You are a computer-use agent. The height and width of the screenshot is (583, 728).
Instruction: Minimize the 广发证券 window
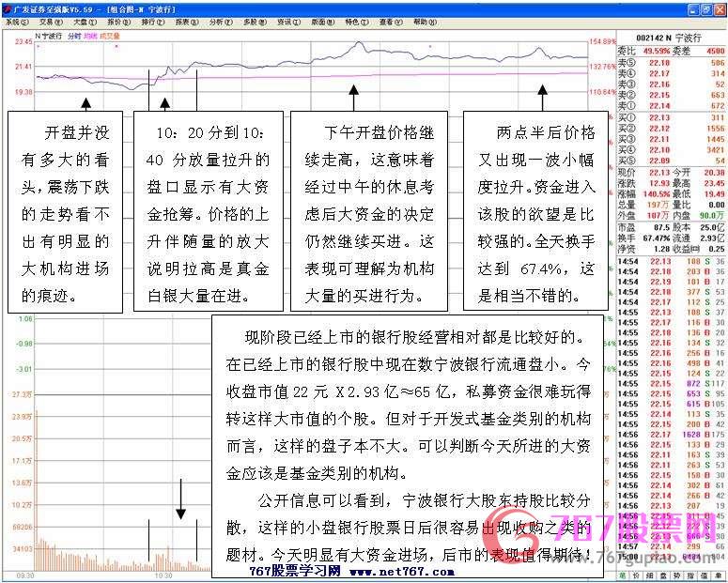click(693, 9)
